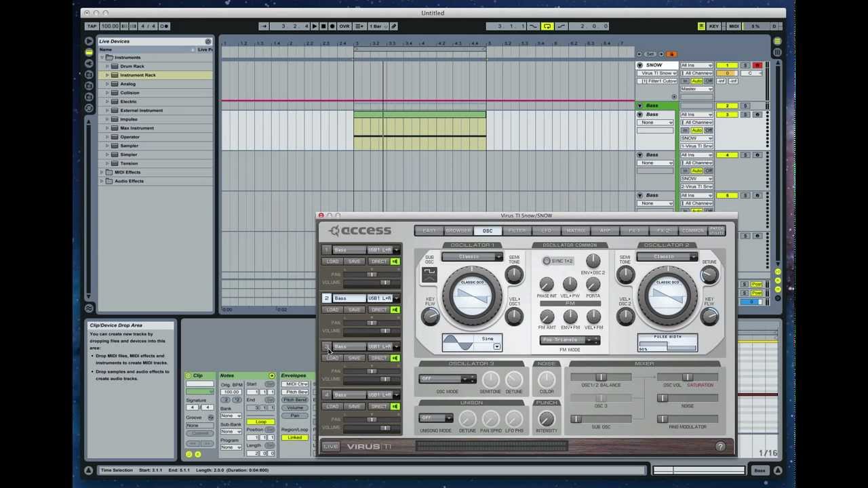Start playback with the transport Play button
Screen dimensions: 868x488
tap(314, 26)
